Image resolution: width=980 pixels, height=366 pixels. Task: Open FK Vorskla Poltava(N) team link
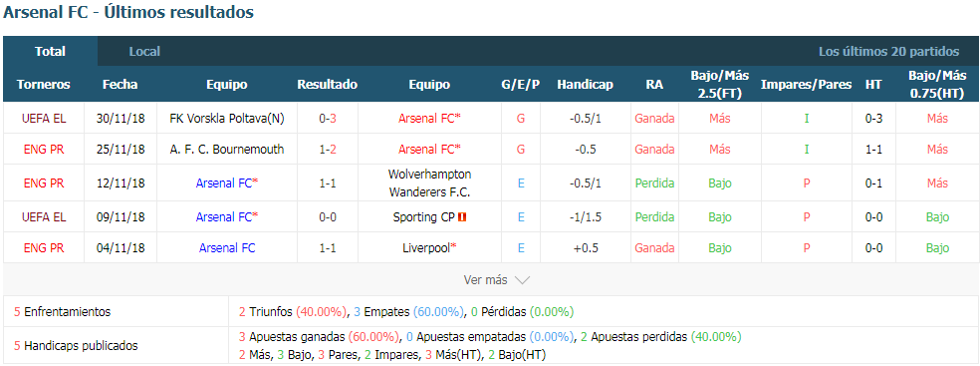click(227, 118)
